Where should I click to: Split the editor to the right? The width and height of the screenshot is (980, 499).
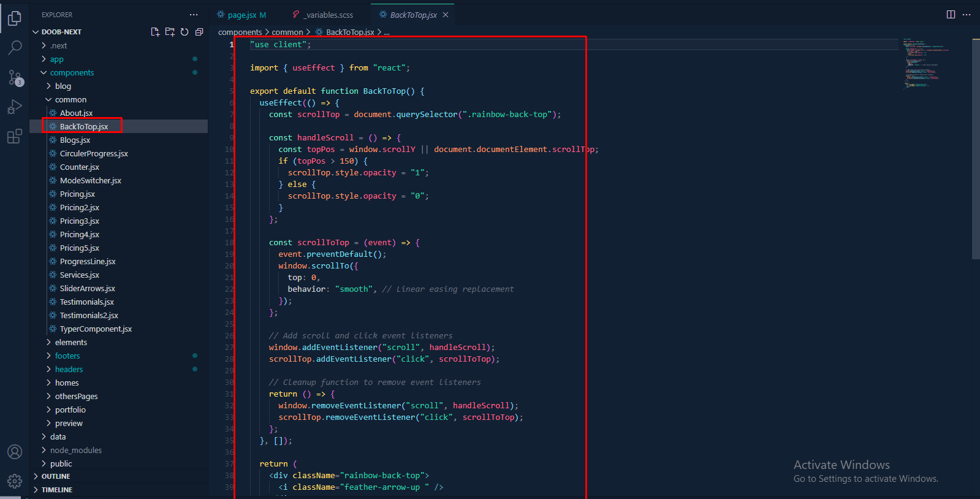click(x=951, y=15)
